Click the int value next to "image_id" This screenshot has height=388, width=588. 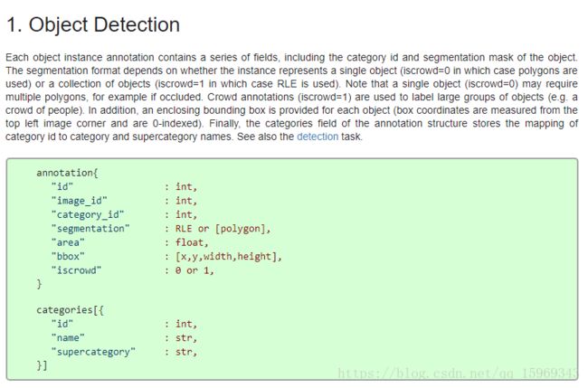(186, 201)
